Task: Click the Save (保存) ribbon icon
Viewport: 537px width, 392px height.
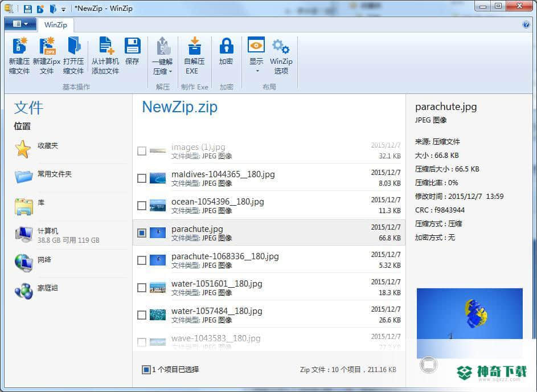Action: (132, 46)
